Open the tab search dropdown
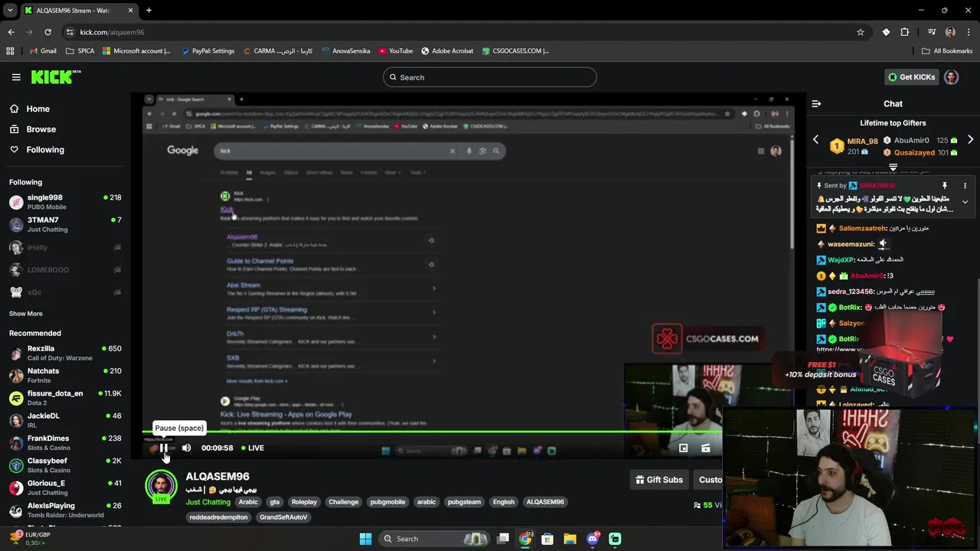The width and height of the screenshot is (980, 551). (10, 11)
